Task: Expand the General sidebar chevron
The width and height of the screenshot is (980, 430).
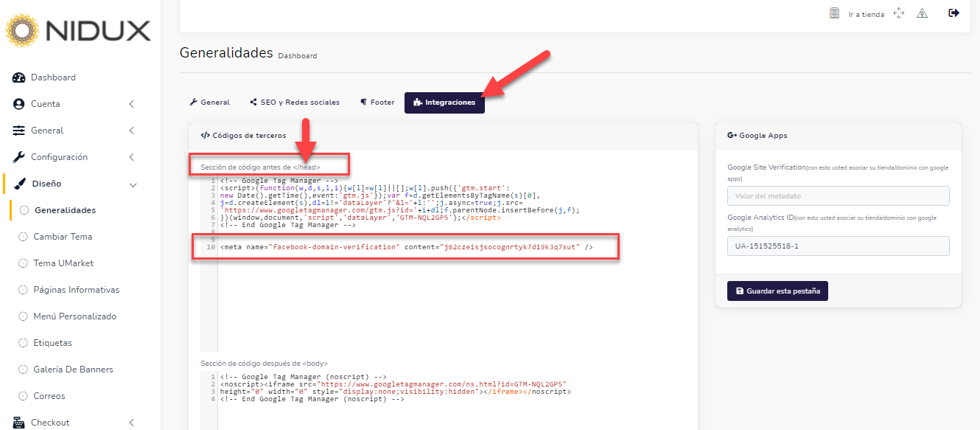Action: (131, 131)
